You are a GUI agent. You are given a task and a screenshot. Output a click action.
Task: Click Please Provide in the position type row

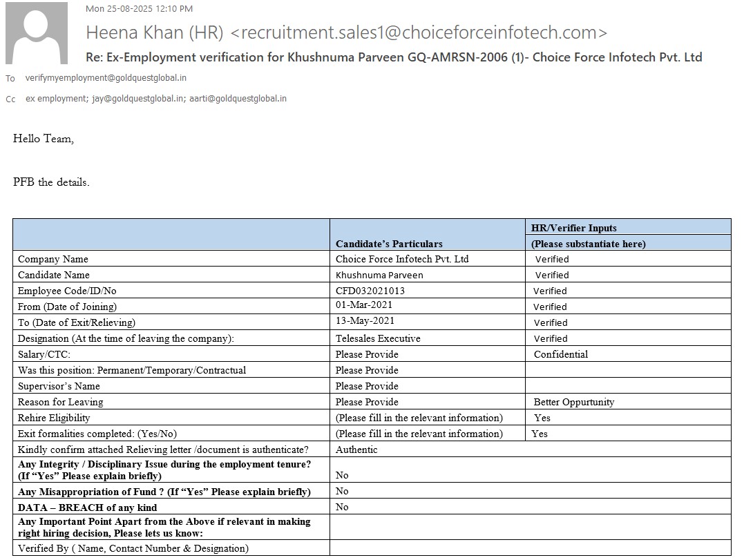click(367, 370)
